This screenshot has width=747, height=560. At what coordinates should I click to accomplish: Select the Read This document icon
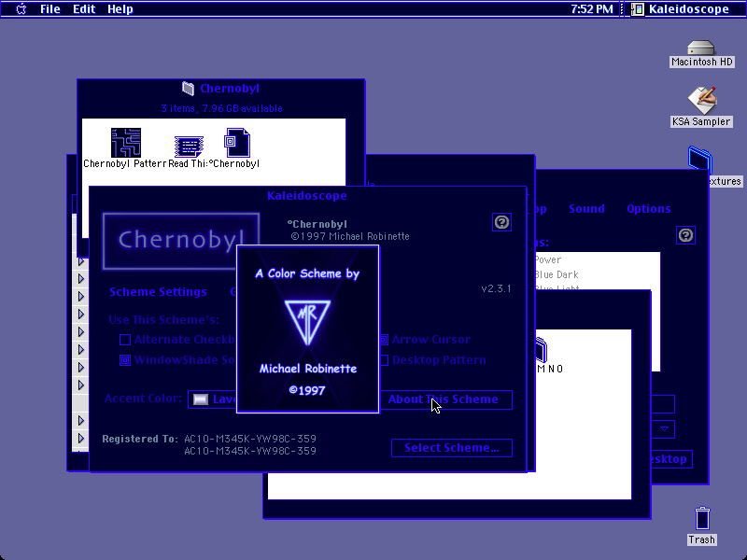coord(190,147)
